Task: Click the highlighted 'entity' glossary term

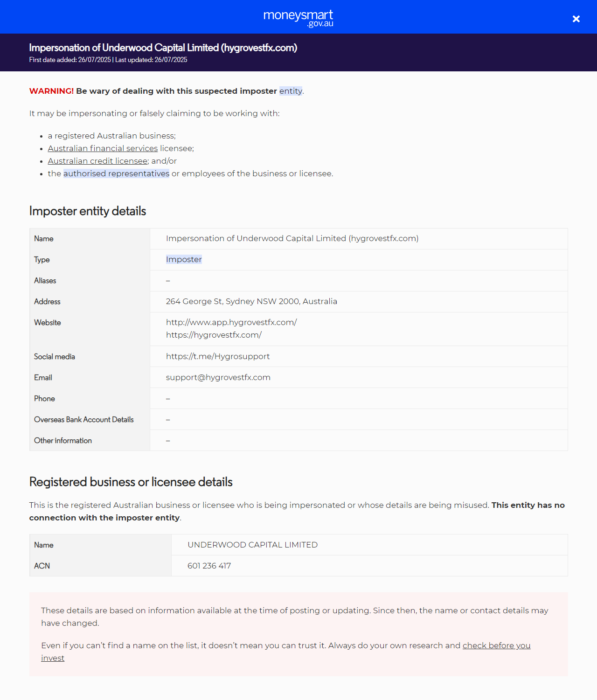Action: click(291, 91)
